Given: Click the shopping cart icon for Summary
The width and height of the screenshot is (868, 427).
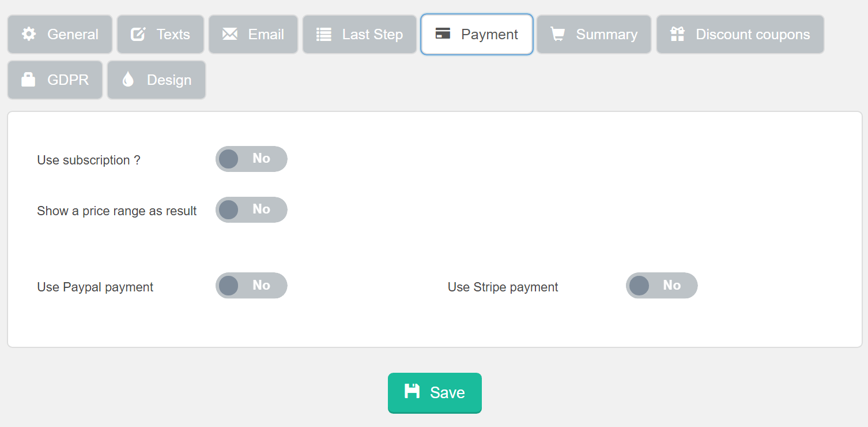Looking at the screenshot, I should pyautogui.click(x=557, y=34).
